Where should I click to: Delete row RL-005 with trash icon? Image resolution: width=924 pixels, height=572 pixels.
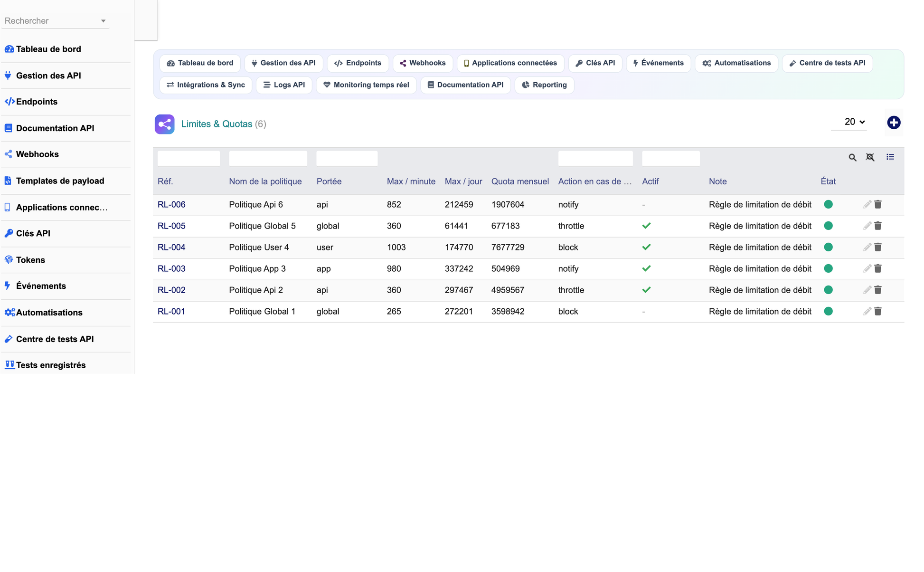pyautogui.click(x=878, y=226)
